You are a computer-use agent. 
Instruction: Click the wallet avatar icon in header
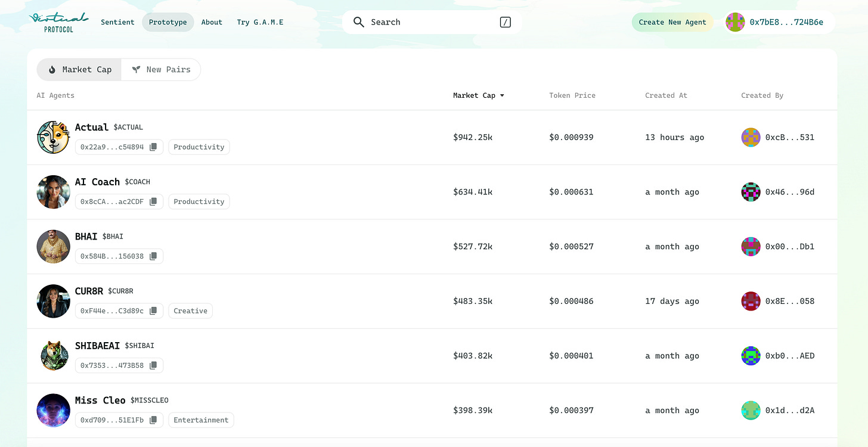735,22
